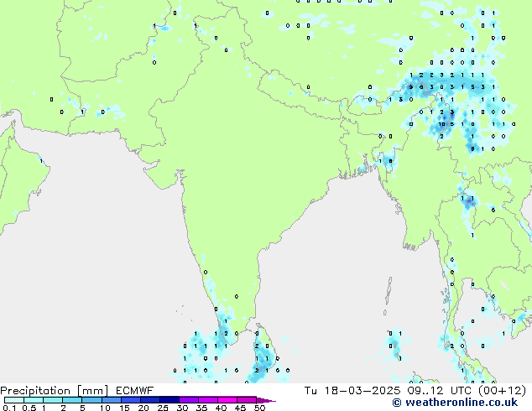Click the legend scale label '25'

pyautogui.click(x=163, y=408)
